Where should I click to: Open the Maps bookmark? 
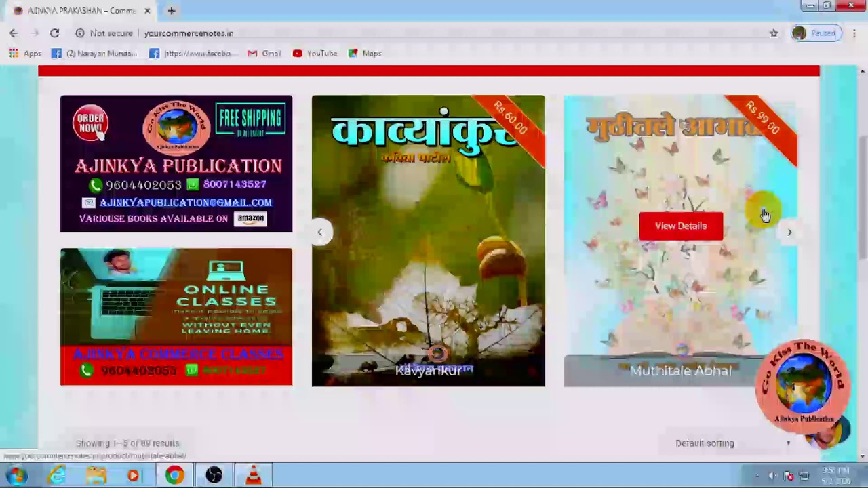click(365, 53)
